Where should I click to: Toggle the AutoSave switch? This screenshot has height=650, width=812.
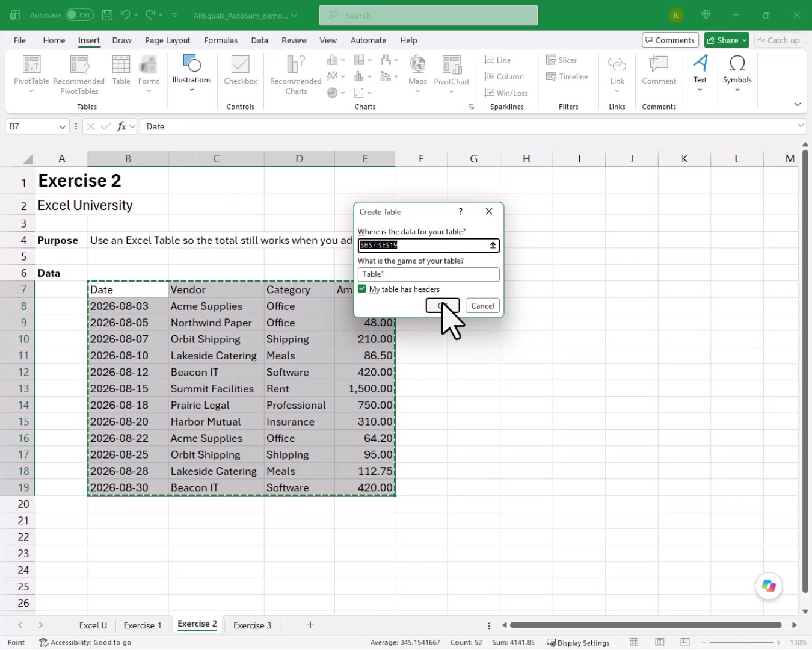click(x=79, y=15)
